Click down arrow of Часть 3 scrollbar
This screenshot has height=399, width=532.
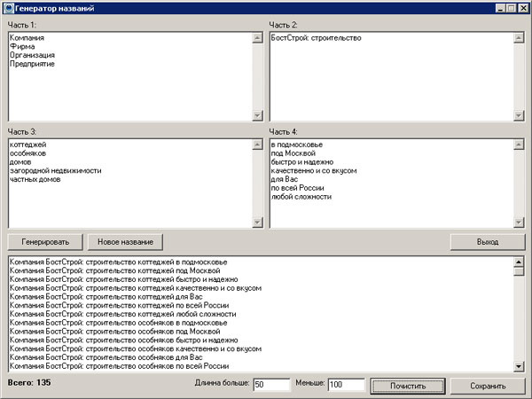pyautogui.click(x=257, y=222)
